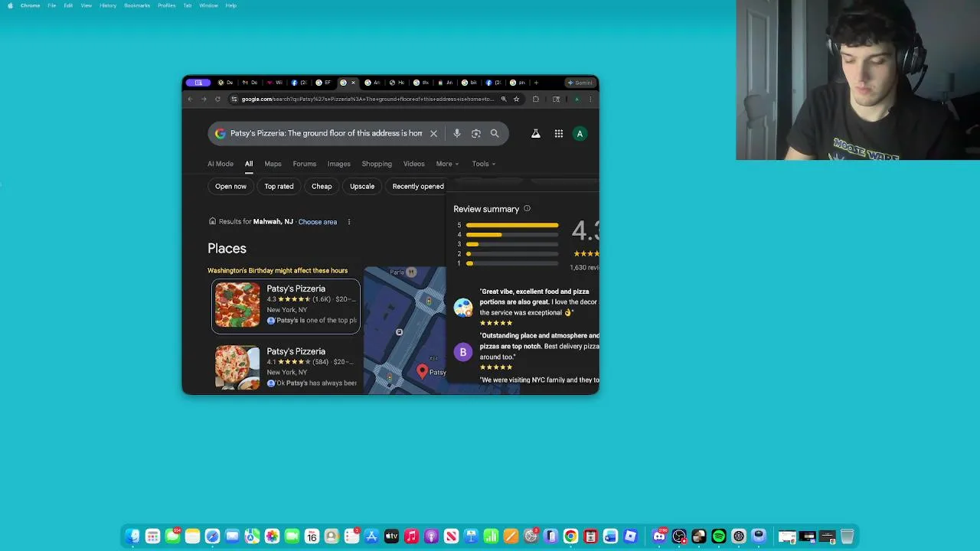The image size is (980, 551).
Task: Launch Apple Music from the Dock
Action: (411, 536)
